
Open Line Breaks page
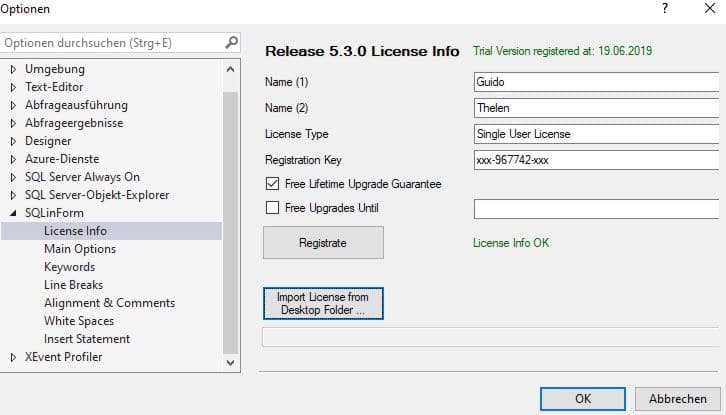(74, 285)
